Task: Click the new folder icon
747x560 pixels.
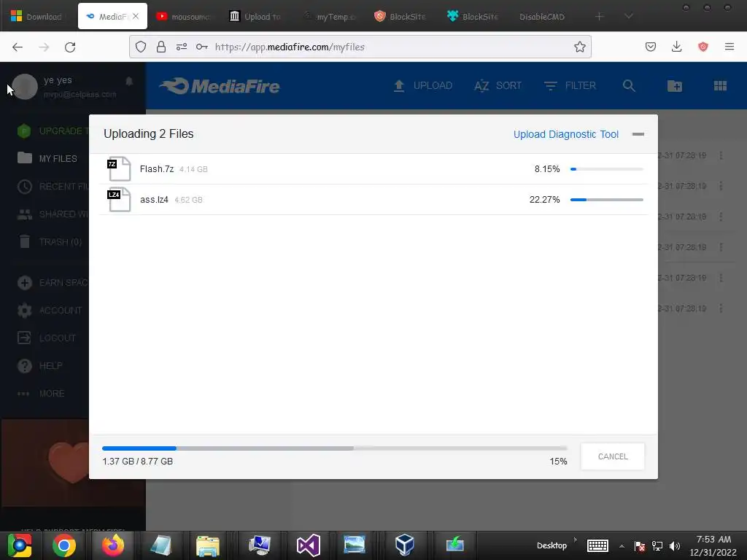Action: point(674,86)
